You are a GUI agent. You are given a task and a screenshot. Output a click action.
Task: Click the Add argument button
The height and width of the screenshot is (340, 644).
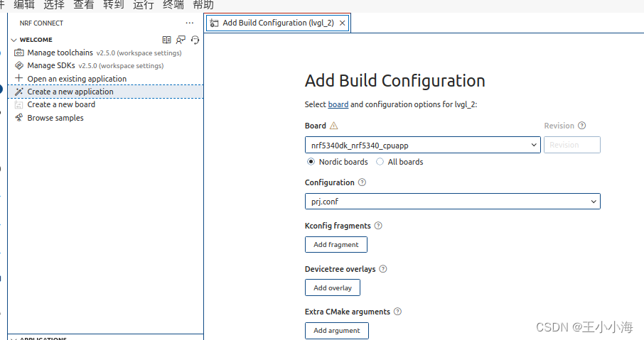[337, 331]
